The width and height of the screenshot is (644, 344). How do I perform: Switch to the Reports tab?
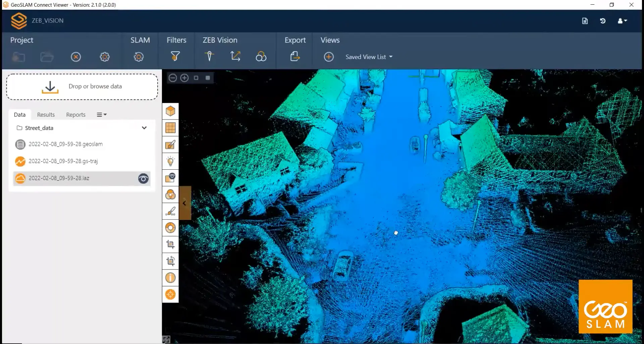(75, 115)
